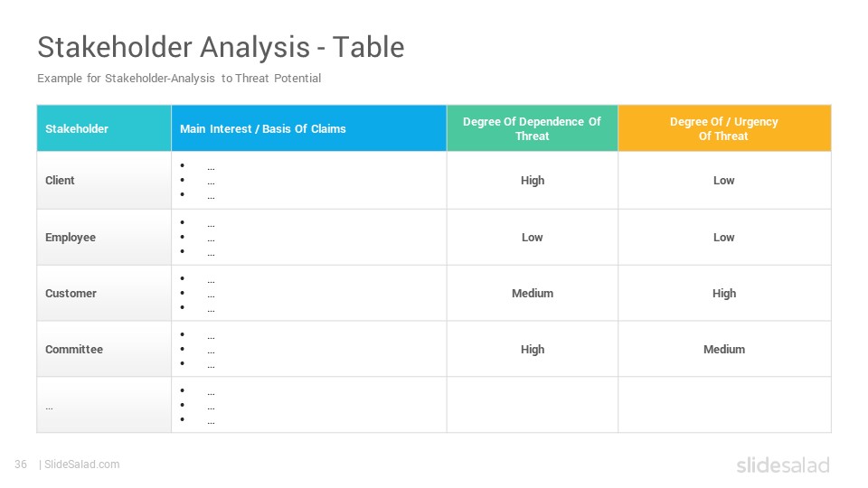
Task: Select the slide number 36
Action: 21,465
